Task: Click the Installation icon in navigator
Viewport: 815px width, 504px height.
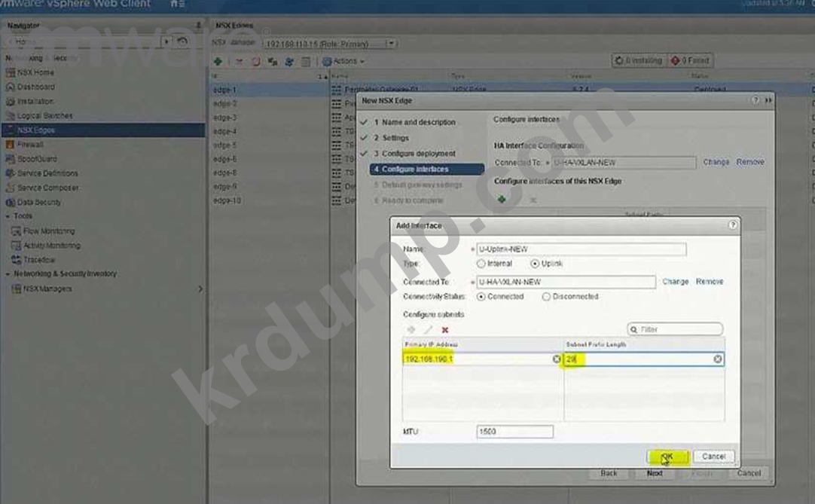Action: [x=10, y=102]
